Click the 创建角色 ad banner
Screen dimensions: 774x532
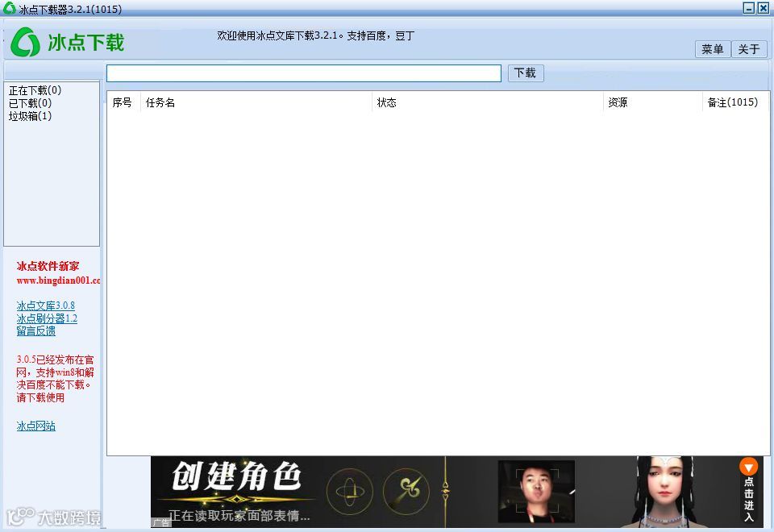[x=456, y=492]
